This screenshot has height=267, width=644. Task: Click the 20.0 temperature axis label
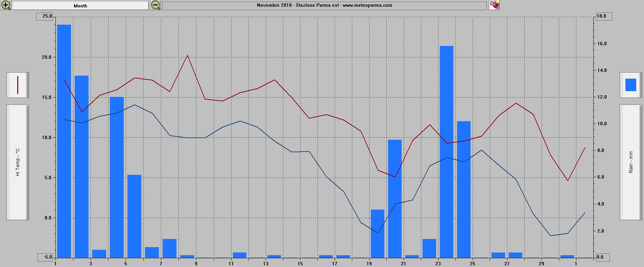[x=47, y=57]
